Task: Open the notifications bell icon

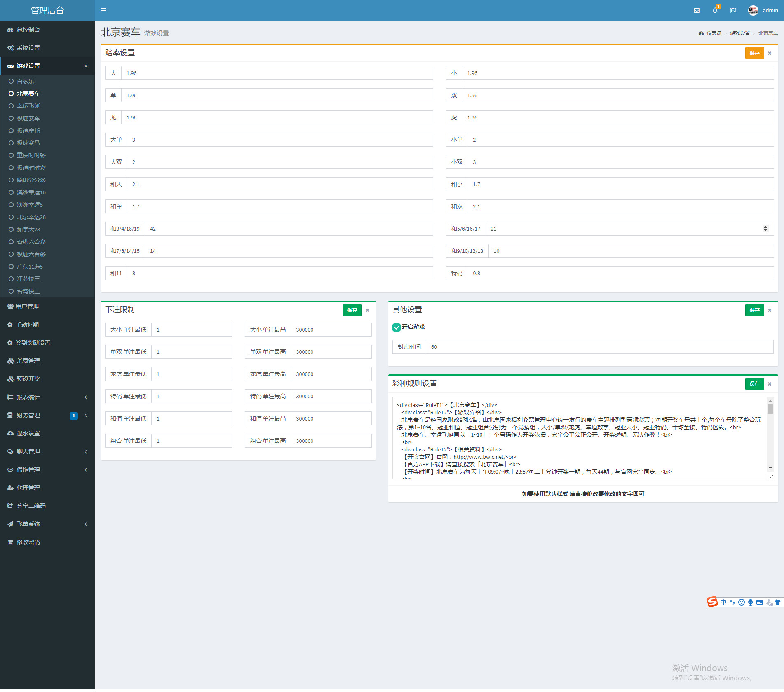Action: (x=715, y=10)
